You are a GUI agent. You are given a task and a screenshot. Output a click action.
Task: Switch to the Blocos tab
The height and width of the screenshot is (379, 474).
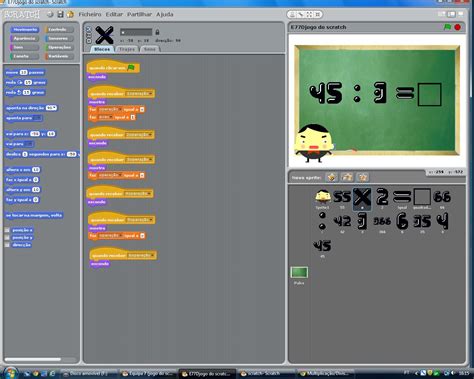click(102, 49)
